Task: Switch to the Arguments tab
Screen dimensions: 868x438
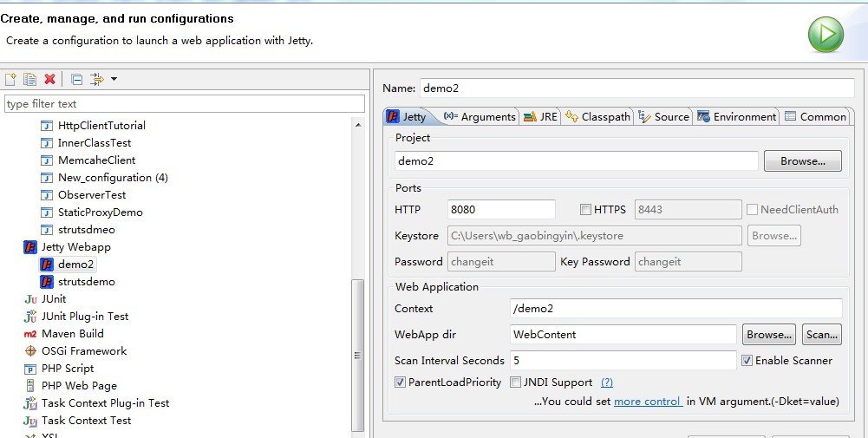Action: 480,117
